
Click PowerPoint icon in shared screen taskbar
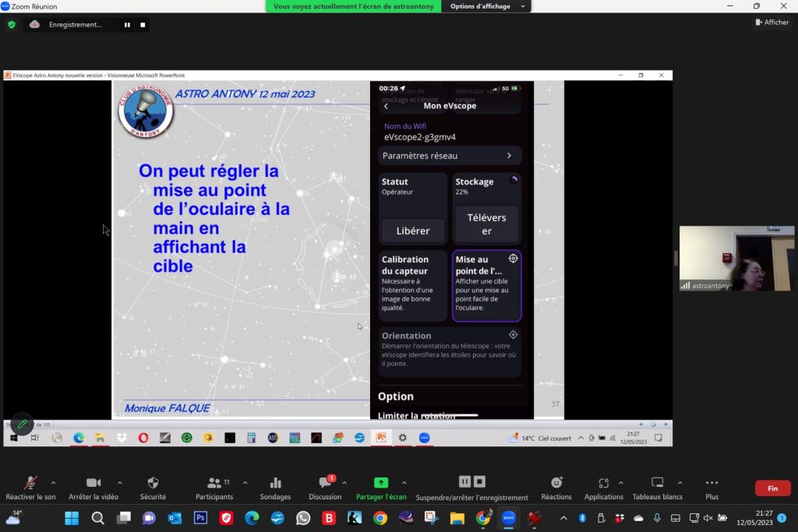381,438
